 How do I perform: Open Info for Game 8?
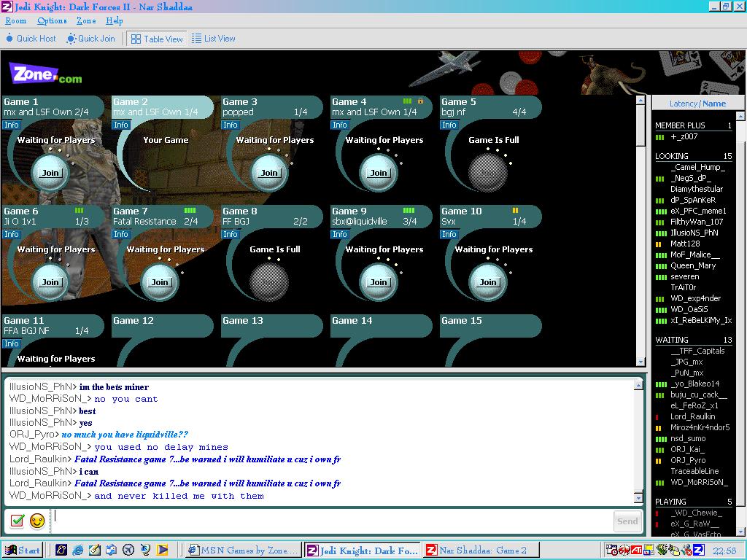230,234
